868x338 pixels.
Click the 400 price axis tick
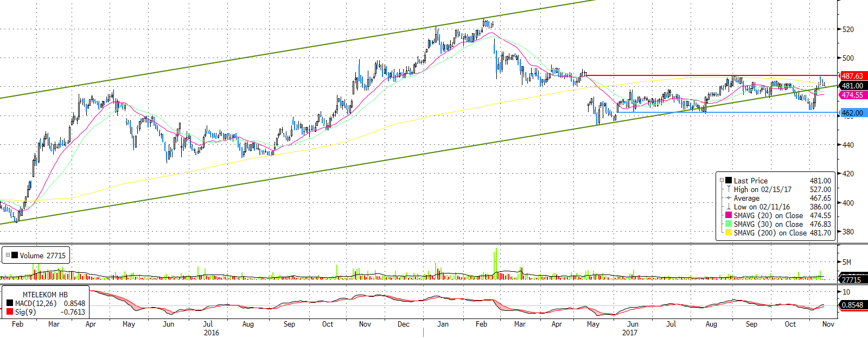pyautogui.click(x=848, y=203)
